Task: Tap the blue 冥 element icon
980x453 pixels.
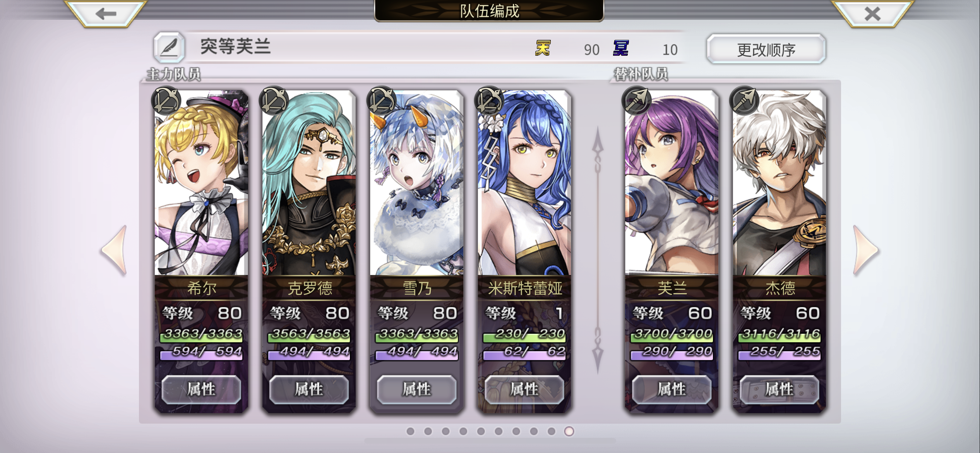Action: pos(621,48)
